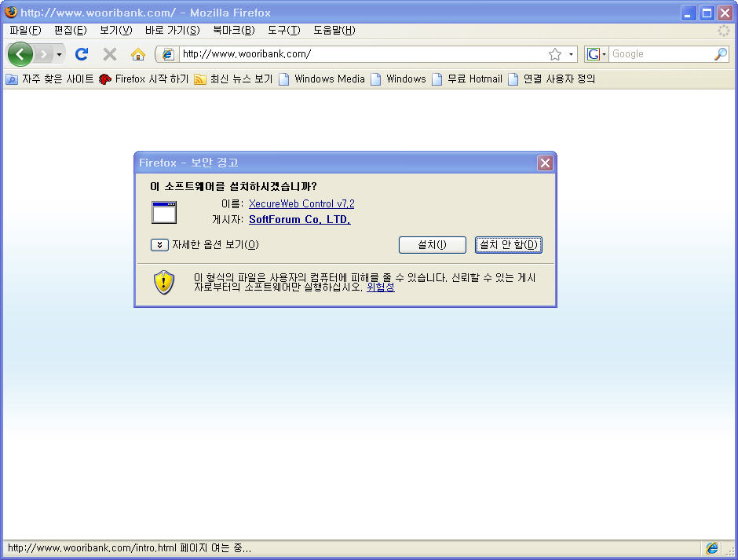This screenshot has height=560, width=738.
Task: Click the 설치 안 함(D) button
Action: coord(509,245)
